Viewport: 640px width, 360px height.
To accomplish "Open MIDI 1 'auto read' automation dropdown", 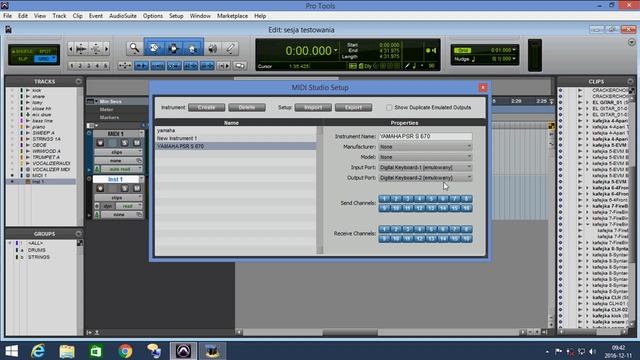I will coord(122,169).
